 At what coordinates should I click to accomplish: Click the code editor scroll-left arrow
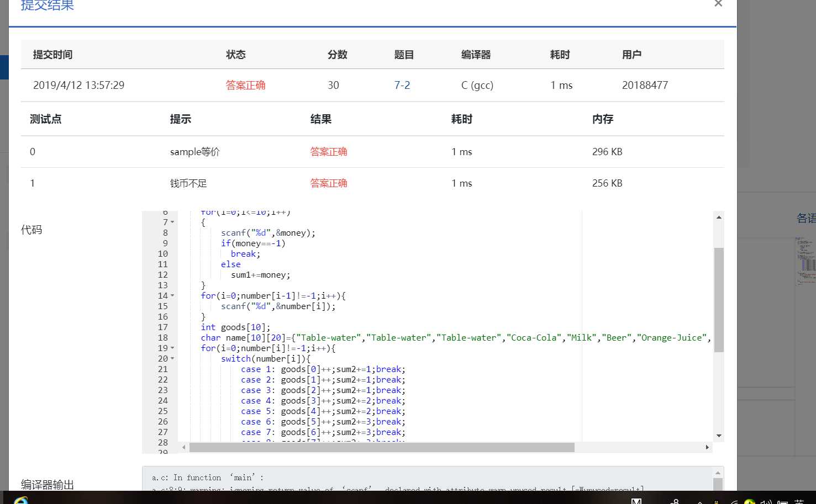click(x=183, y=447)
